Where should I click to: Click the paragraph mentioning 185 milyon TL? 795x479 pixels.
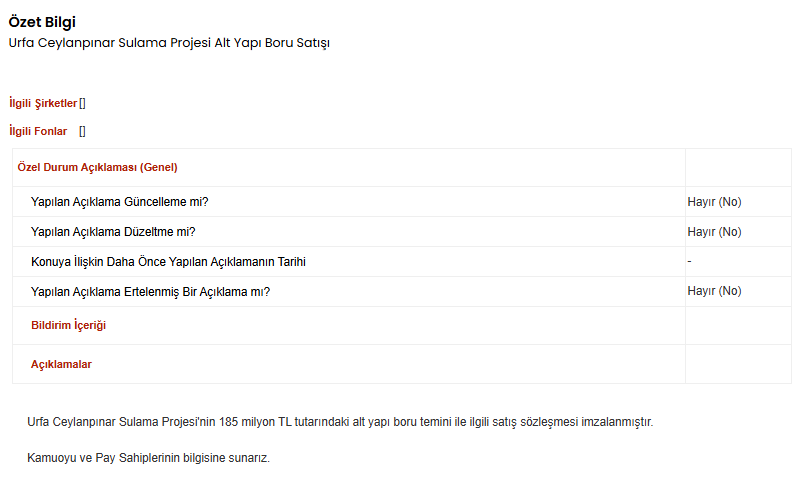340,422
